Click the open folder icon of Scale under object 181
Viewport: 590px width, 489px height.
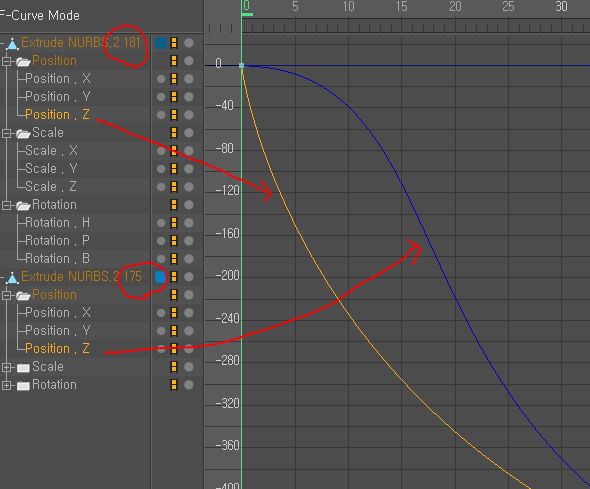point(23,134)
